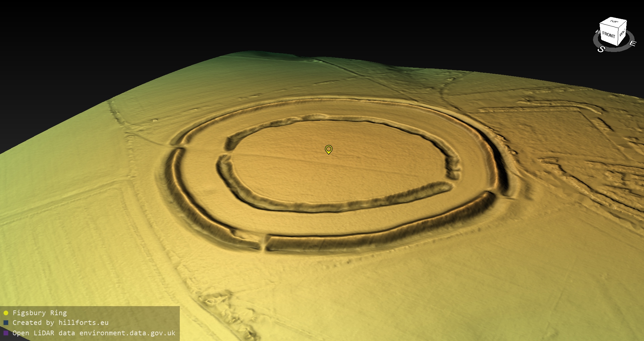Click the S compass direction letter
The height and width of the screenshot is (341, 644).
click(601, 49)
